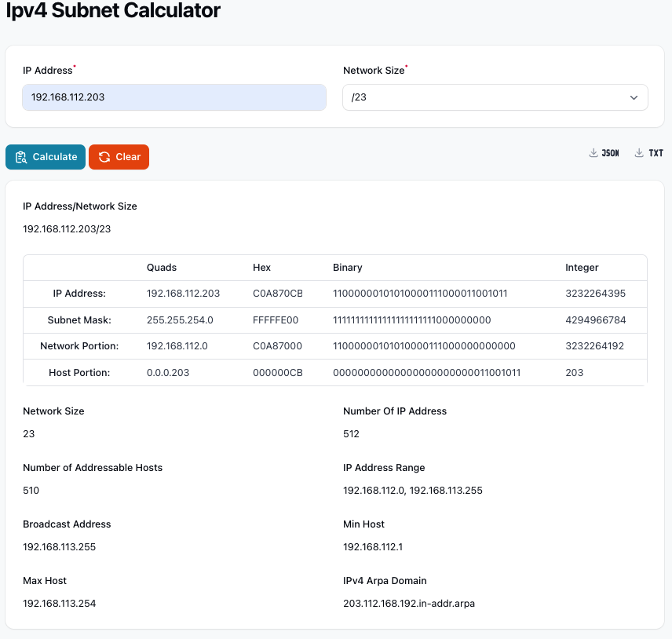
Task: Select subnet mask integer 4294966784
Action: pos(596,320)
